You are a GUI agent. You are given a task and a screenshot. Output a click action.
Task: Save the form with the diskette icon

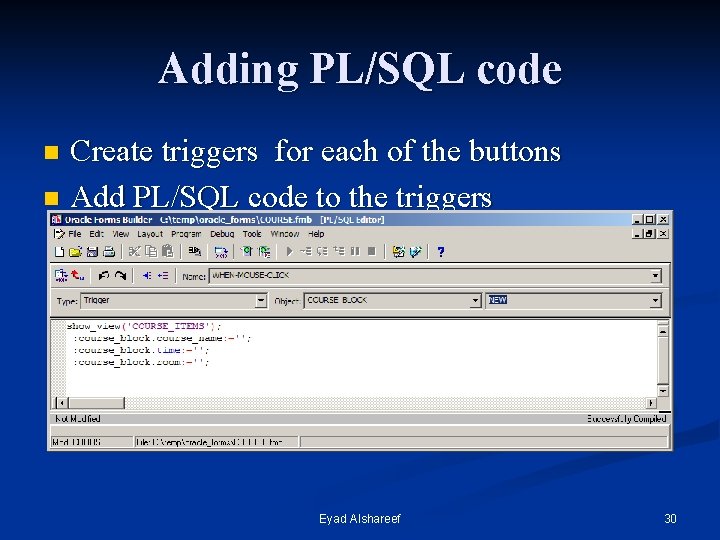tap(92, 252)
